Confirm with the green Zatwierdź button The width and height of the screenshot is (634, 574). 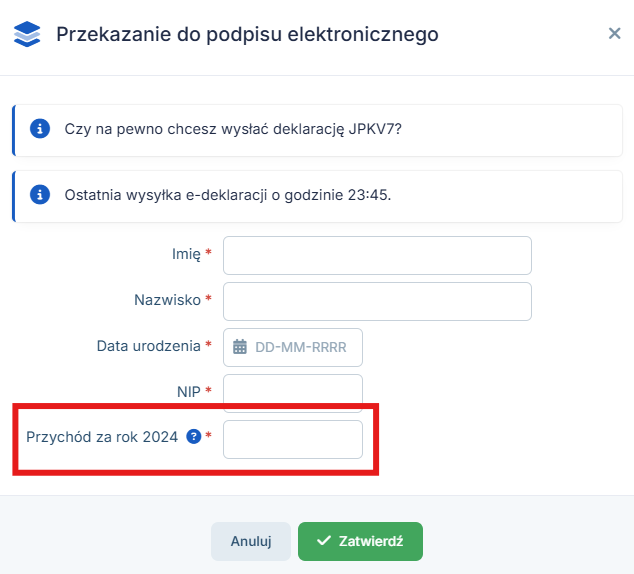click(360, 541)
